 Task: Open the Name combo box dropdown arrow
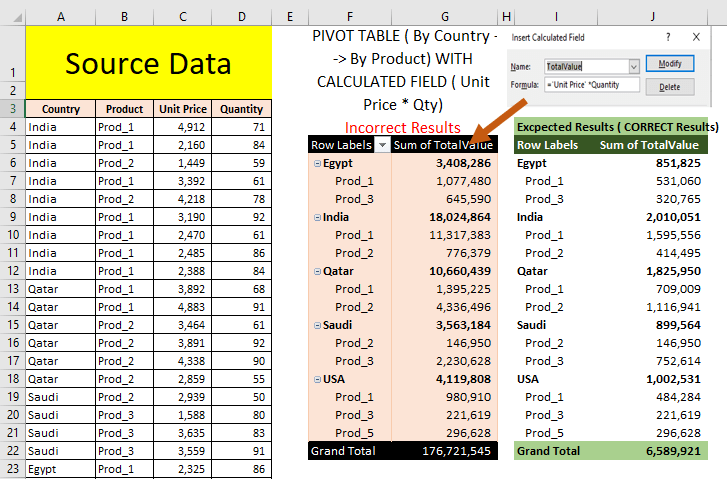pos(634,67)
